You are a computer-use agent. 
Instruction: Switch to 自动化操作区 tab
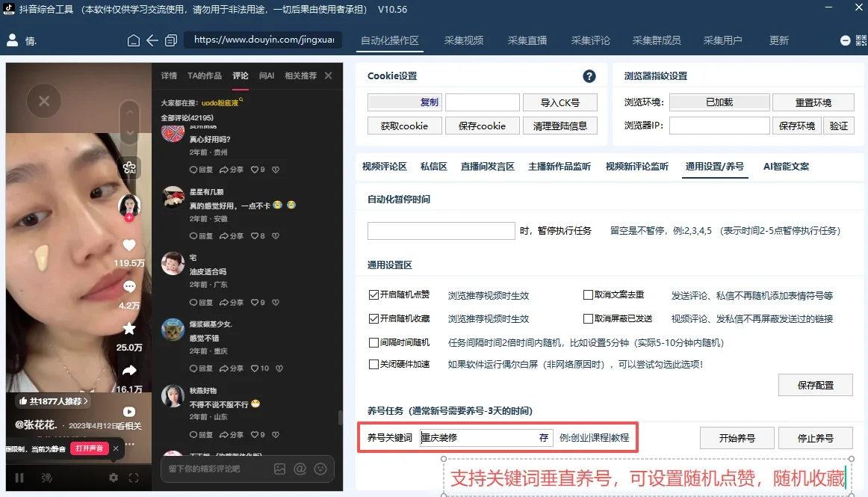point(390,40)
